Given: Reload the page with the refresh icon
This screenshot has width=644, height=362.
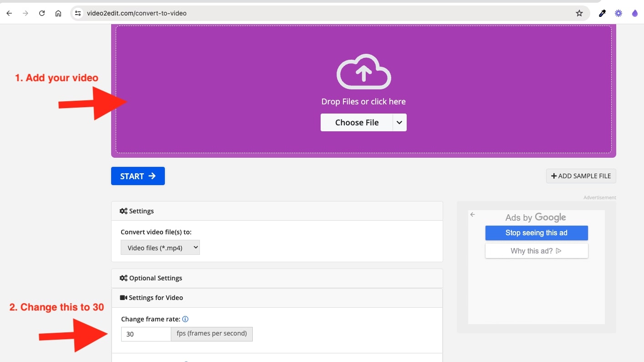Looking at the screenshot, I should click(x=42, y=13).
